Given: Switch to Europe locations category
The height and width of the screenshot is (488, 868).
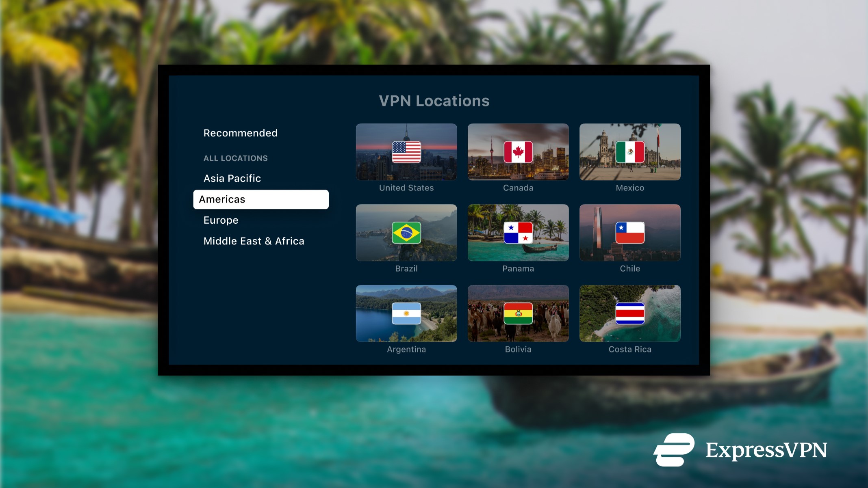Looking at the screenshot, I should tap(221, 220).
